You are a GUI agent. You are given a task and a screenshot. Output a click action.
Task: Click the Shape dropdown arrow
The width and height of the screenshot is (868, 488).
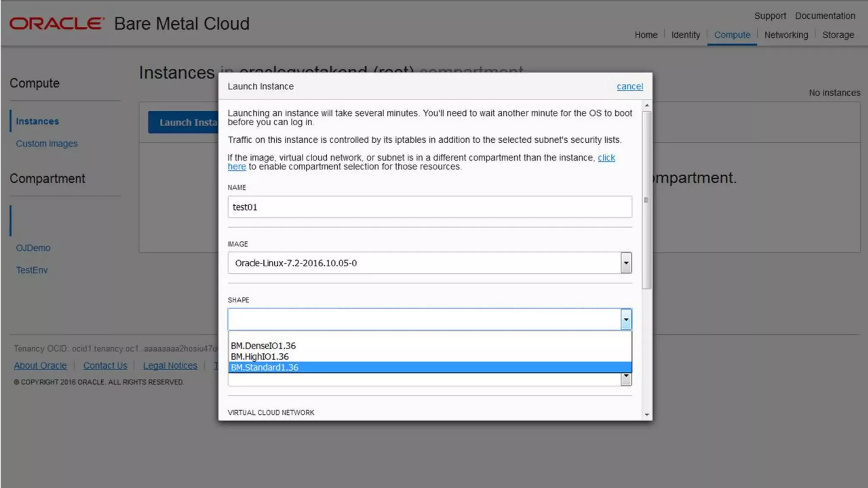coord(626,319)
